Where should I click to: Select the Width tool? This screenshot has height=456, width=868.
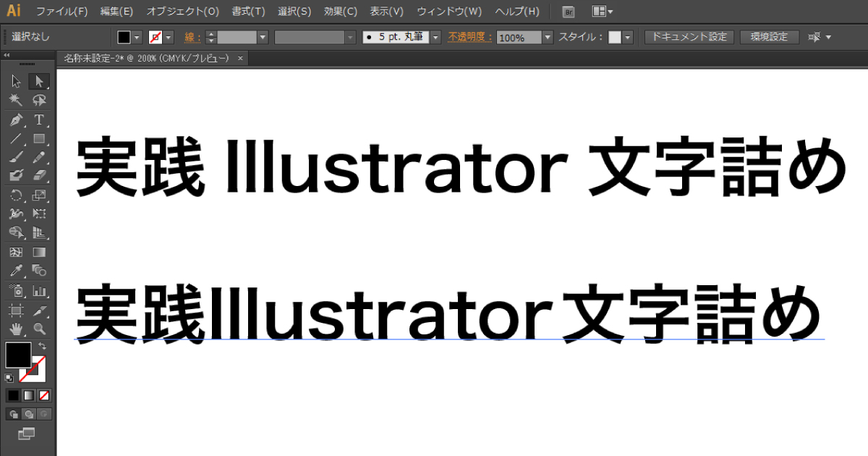[16, 214]
